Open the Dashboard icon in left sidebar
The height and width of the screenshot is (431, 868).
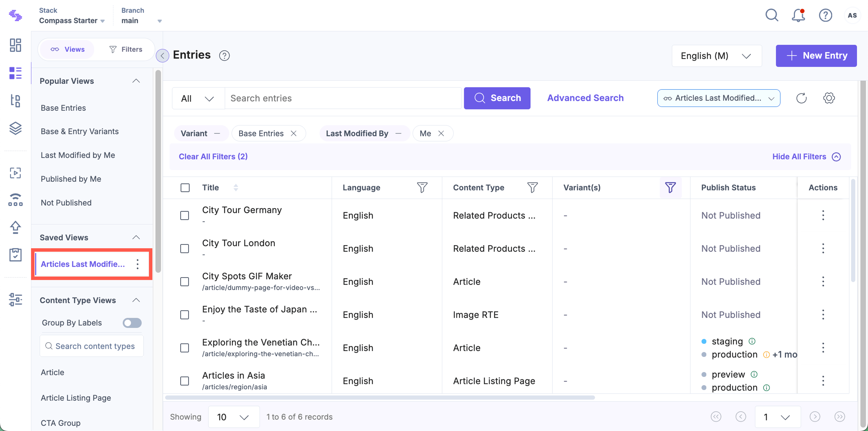click(x=15, y=45)
